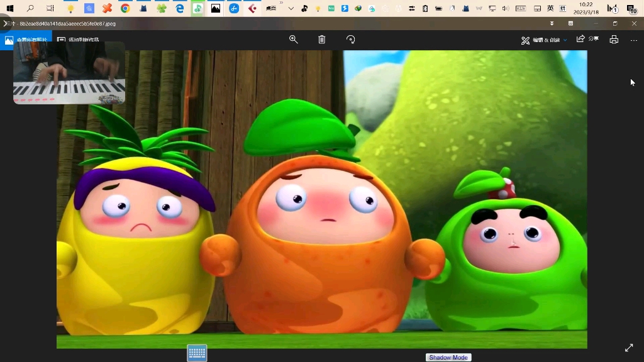
Task: Expand the arrow at the title bar's left edge
Action: tap(4, 23)
